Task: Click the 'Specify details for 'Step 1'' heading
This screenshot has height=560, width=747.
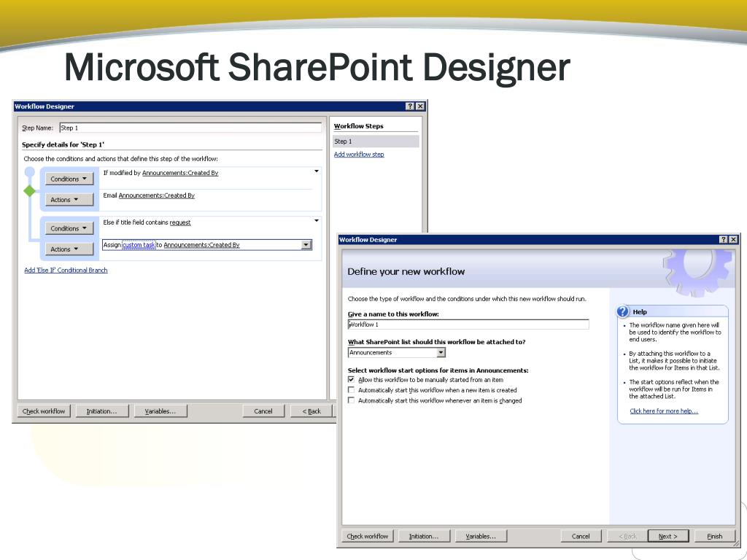Action: coord(63,144)
